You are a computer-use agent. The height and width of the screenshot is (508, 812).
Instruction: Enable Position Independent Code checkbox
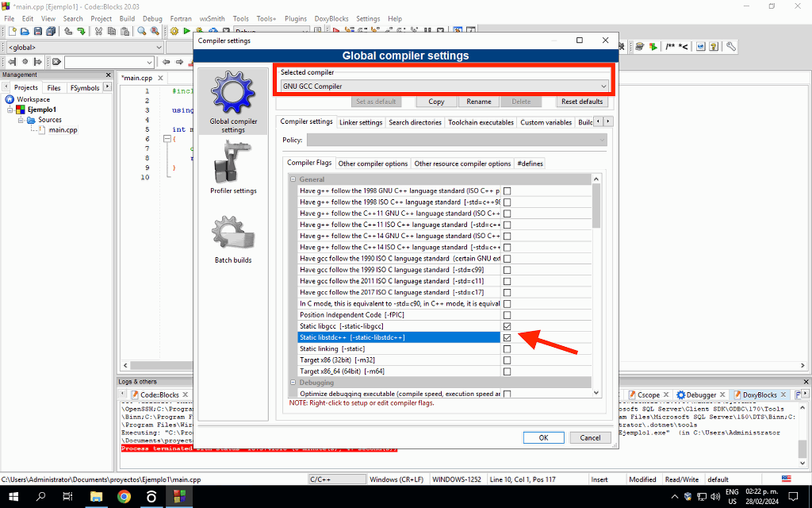coord(507,315)
